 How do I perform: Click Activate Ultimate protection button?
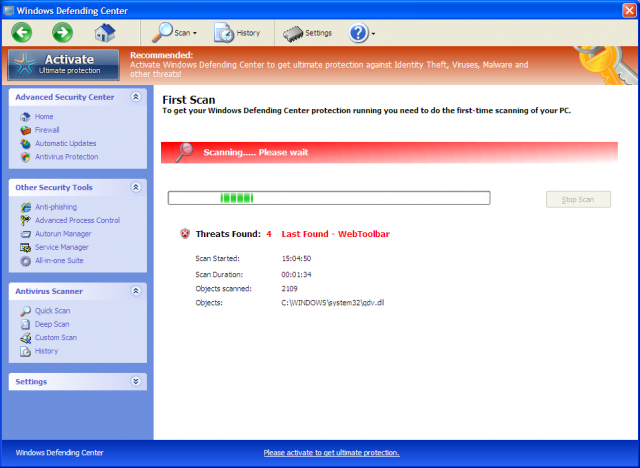coord(63,65)
